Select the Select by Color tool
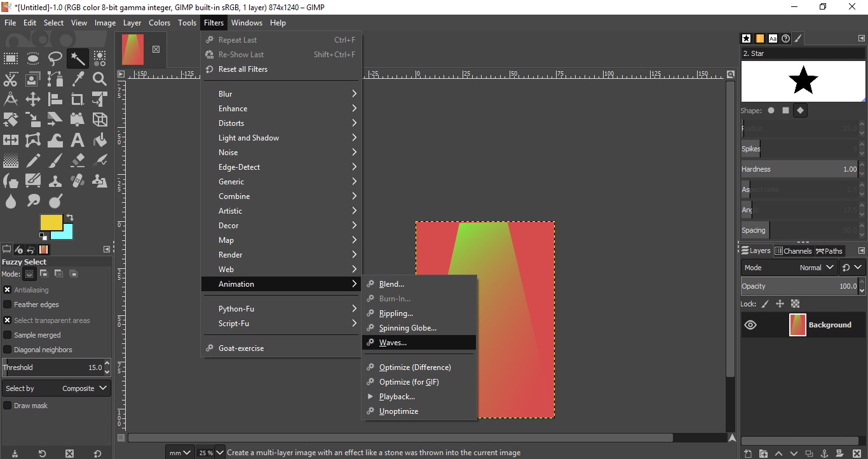This screenshot has height=459, width=868. click(x=100, y=59)
